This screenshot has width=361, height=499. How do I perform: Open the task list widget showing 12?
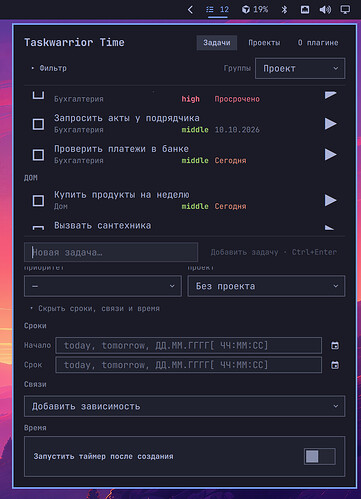[217, 10]
